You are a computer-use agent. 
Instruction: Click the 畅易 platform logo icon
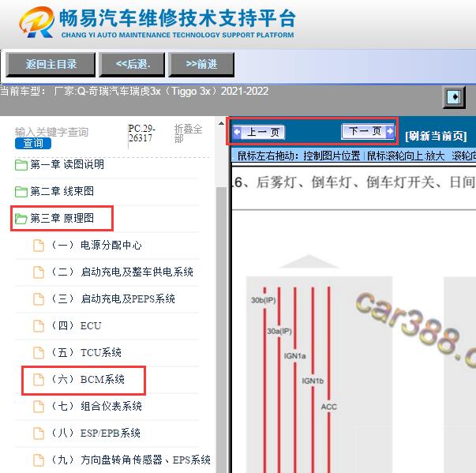coord(36,22)
